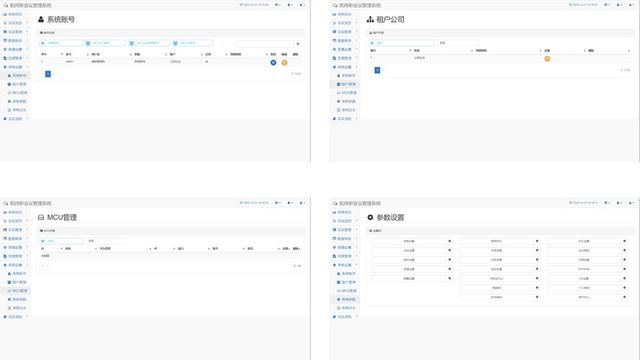Click header cloud logo title in 系统账号 screen

27,5
